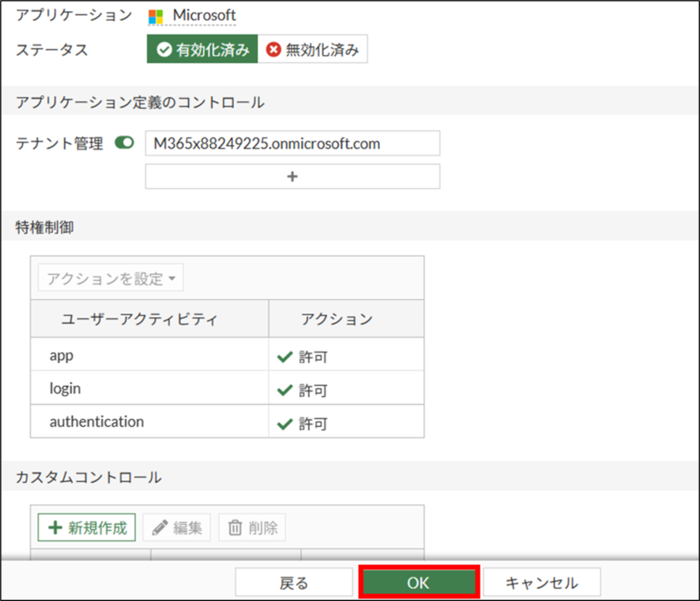This screenshot has width=700, height=601.
Task: Open the アクションを設定 dropdown
Action: (x=111, y=278)
